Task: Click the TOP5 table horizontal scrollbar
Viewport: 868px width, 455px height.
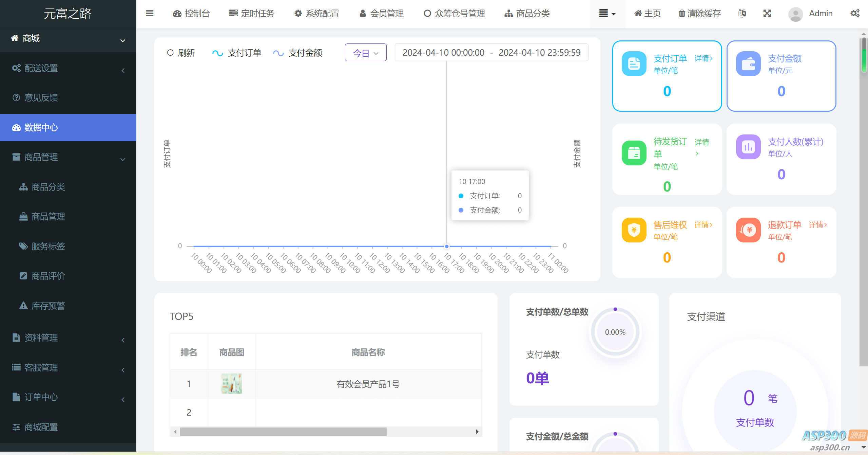Action: (x=283, y=432)
